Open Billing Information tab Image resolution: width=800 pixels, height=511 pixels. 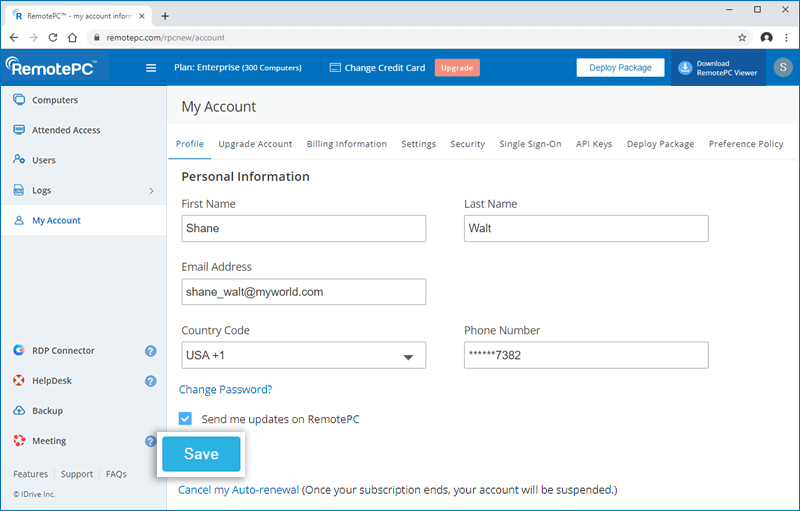click(x=346, y=144)
